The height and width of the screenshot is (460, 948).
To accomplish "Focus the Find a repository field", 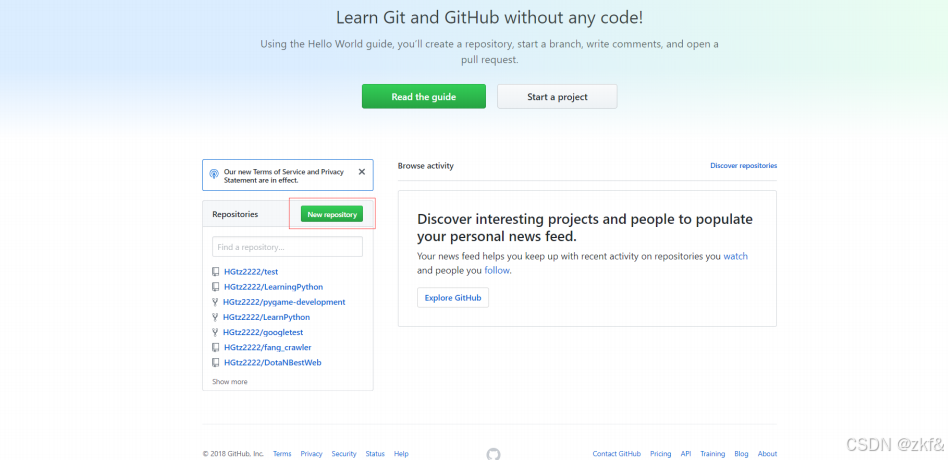I will tap(287, 247).
